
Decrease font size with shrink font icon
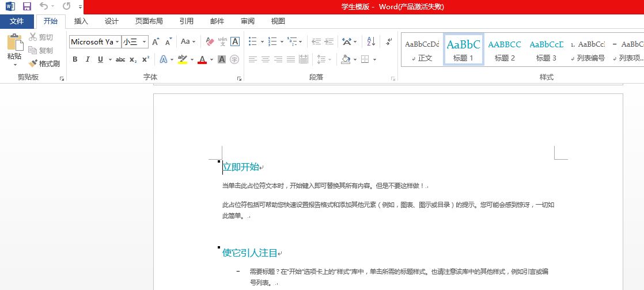[x=168, y=42]
